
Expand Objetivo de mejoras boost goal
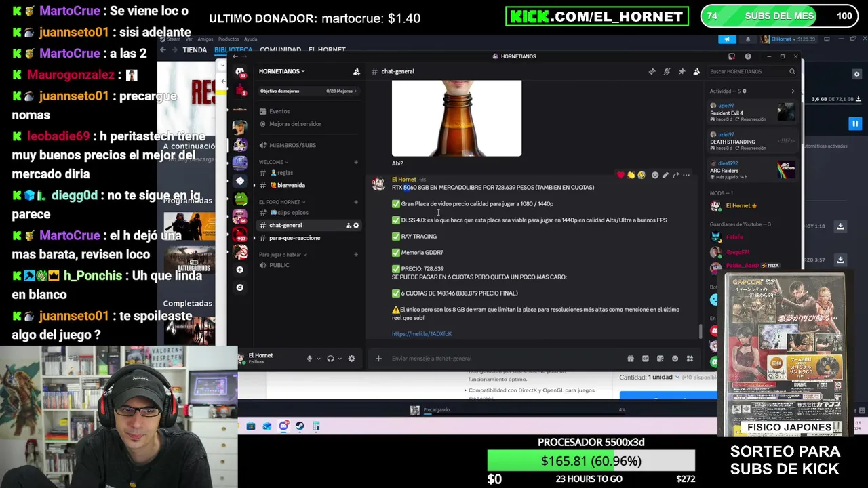click(309, 91)
